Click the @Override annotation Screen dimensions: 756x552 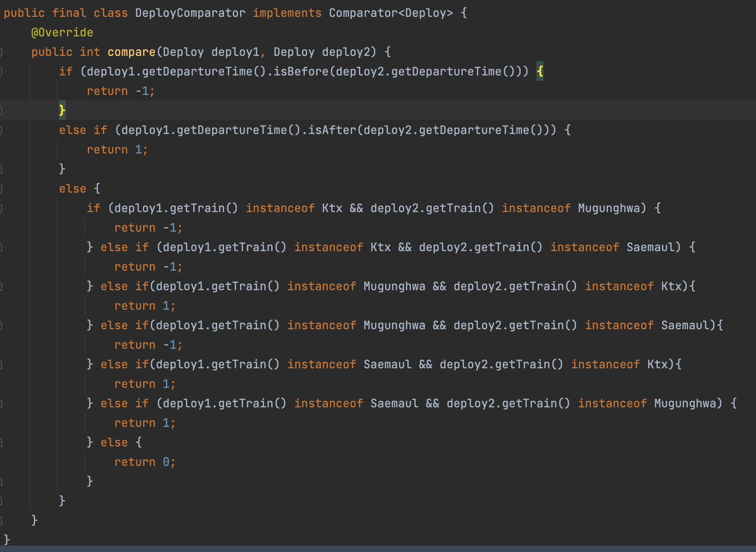coord(62,32)
